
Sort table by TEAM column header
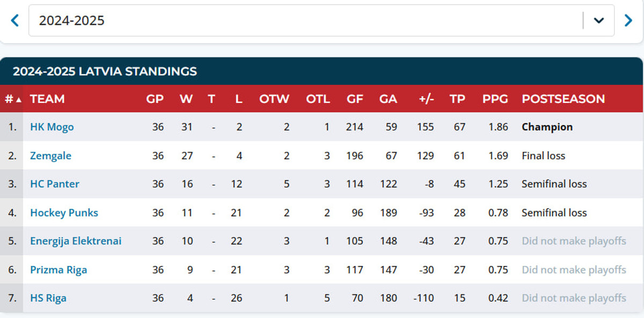point(47,99)
